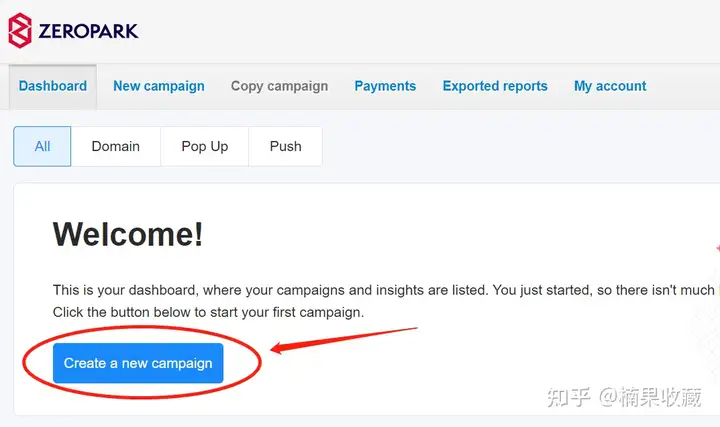Filter campaigns by Pop Up

pyautogui.click(x=205, y=146)
